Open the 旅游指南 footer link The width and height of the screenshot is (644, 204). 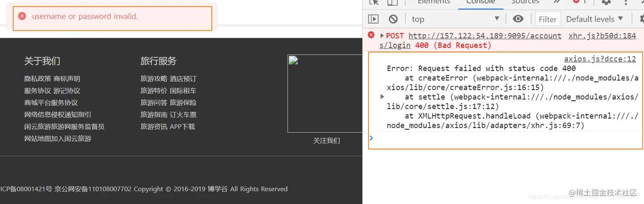pyautogui.click(x=154, y=114)
